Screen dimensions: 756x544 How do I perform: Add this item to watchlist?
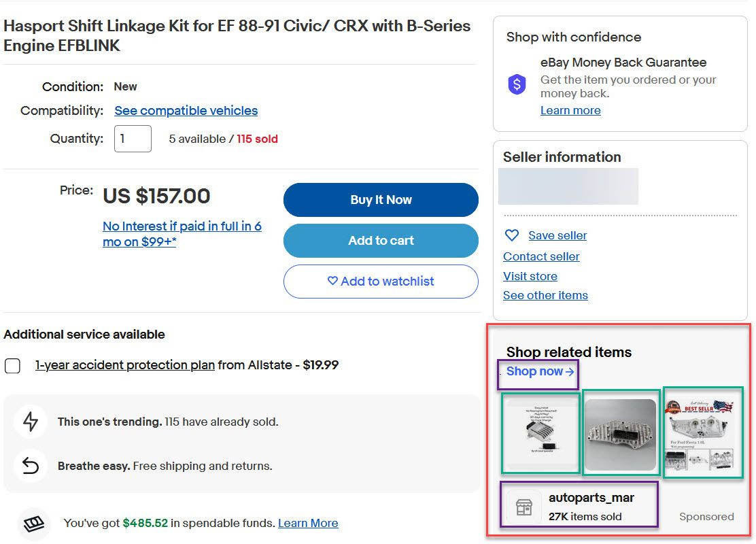click(x=381, y=281)
